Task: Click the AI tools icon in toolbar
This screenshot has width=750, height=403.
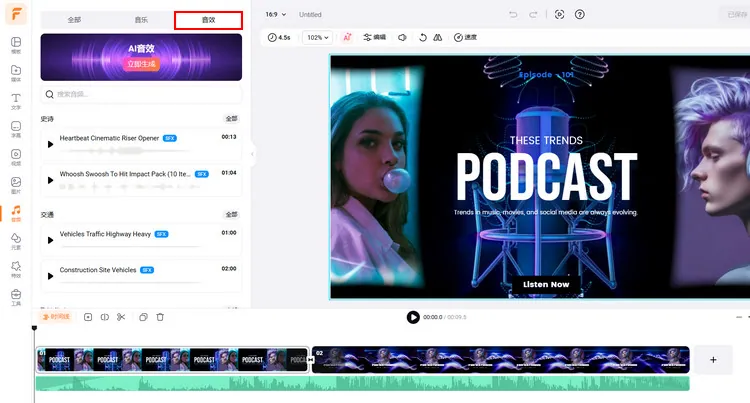Action: (x=347, y=37)
